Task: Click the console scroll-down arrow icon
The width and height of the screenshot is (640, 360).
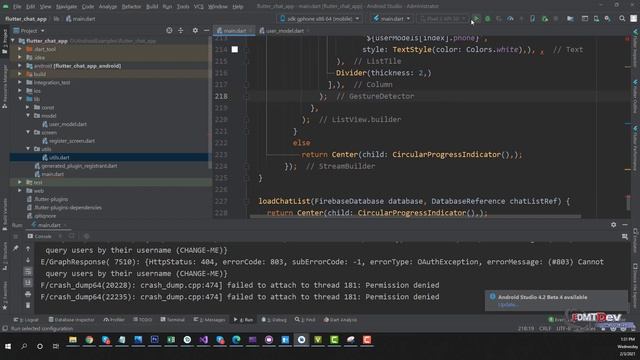Action: tap(28, 260)
